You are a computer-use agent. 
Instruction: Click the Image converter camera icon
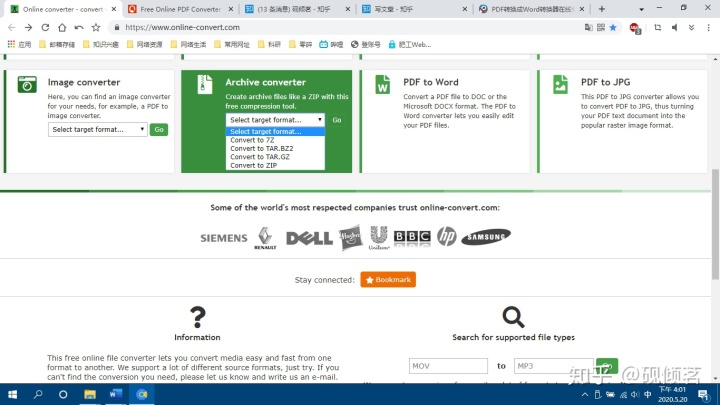click(27, 84)
